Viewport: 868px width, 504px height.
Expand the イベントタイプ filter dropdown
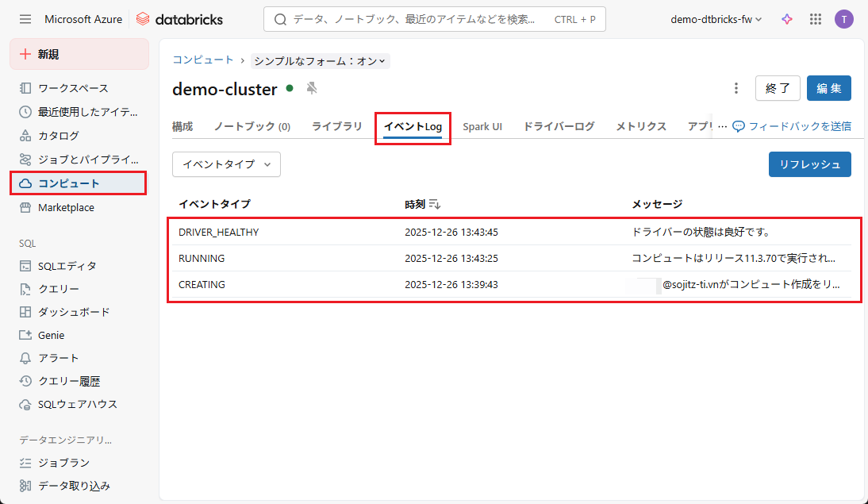(x=226, y=164)
